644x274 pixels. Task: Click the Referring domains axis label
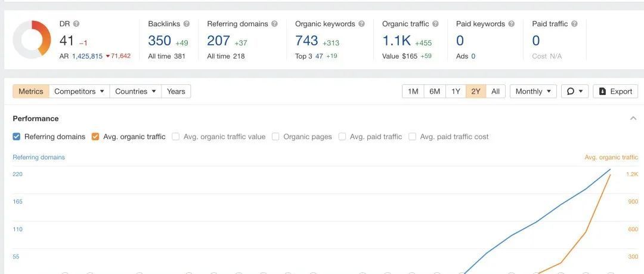point(39,157)
